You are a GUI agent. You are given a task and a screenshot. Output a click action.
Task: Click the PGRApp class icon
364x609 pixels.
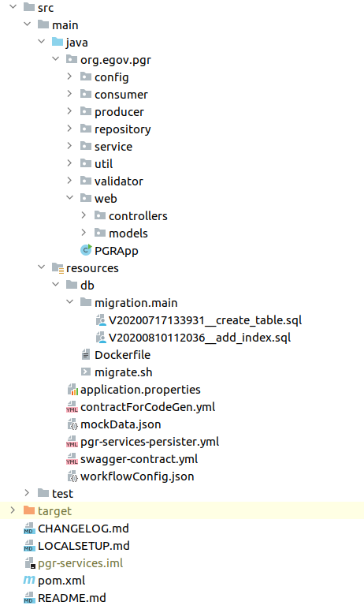coord(86,250)
